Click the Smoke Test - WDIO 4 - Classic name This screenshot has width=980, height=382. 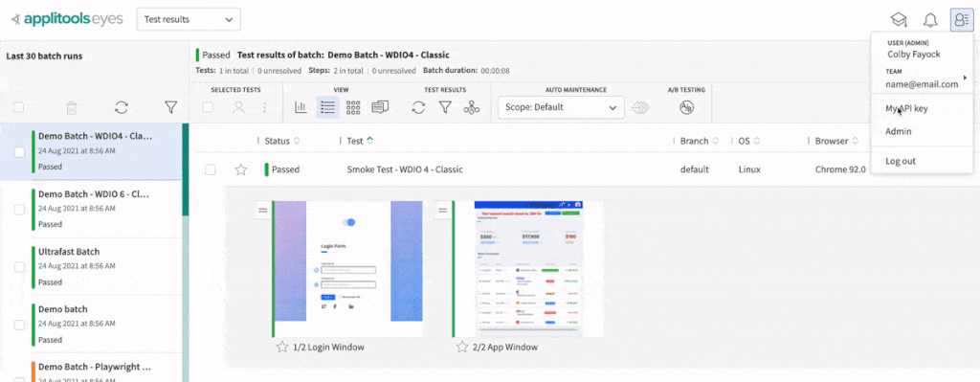[x=405, y=169]
